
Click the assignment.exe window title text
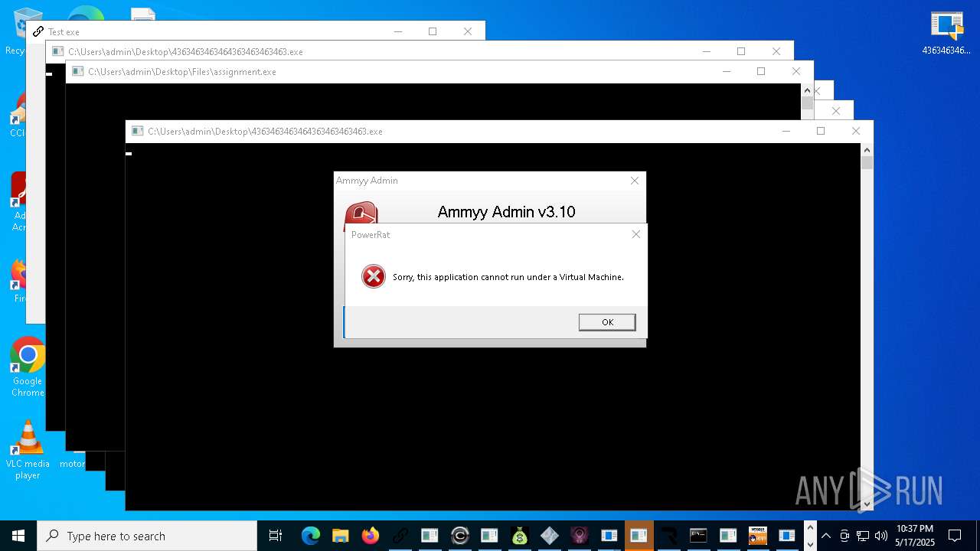pos(182,72)
